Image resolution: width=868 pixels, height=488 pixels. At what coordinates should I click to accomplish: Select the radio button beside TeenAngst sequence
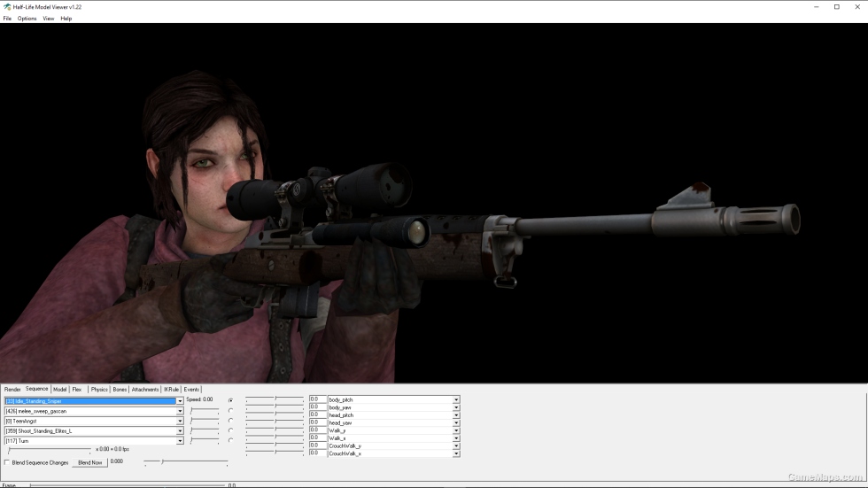coord(231,421)
